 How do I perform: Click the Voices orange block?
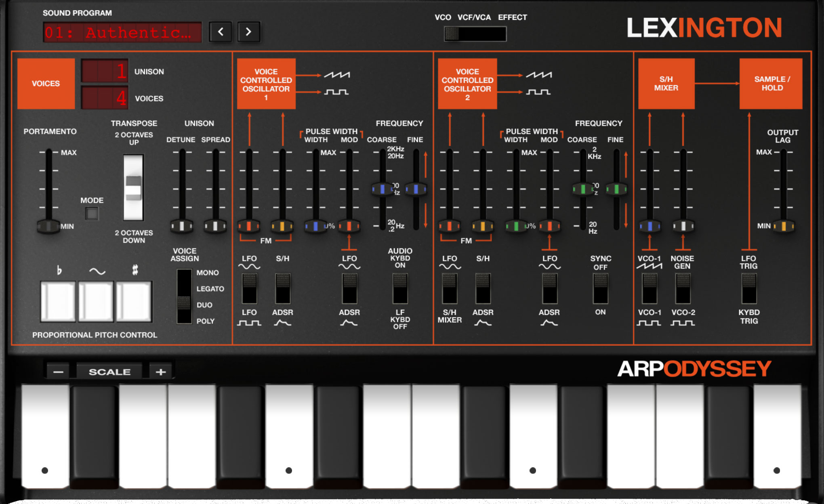click(x=46, y=84)
